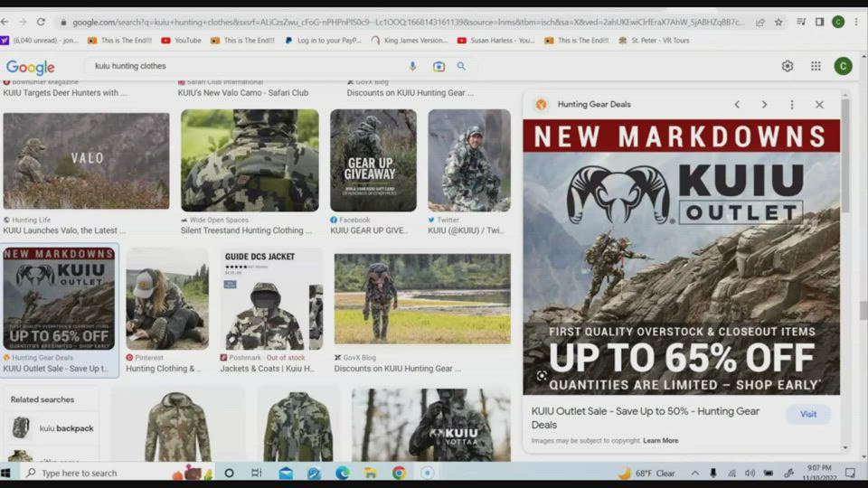This screenshot has height=488, width=868.
Task: Open the Google apps grid
Action: [816, 66]
